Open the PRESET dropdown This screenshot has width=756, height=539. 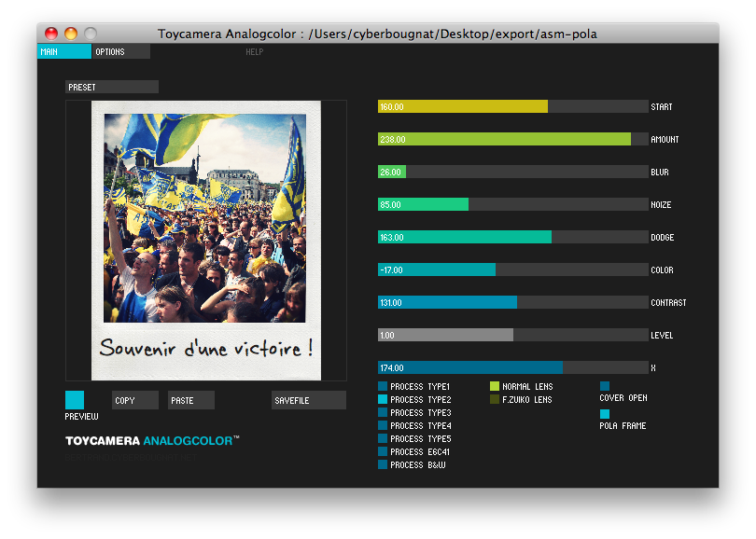tap(112, 87)
